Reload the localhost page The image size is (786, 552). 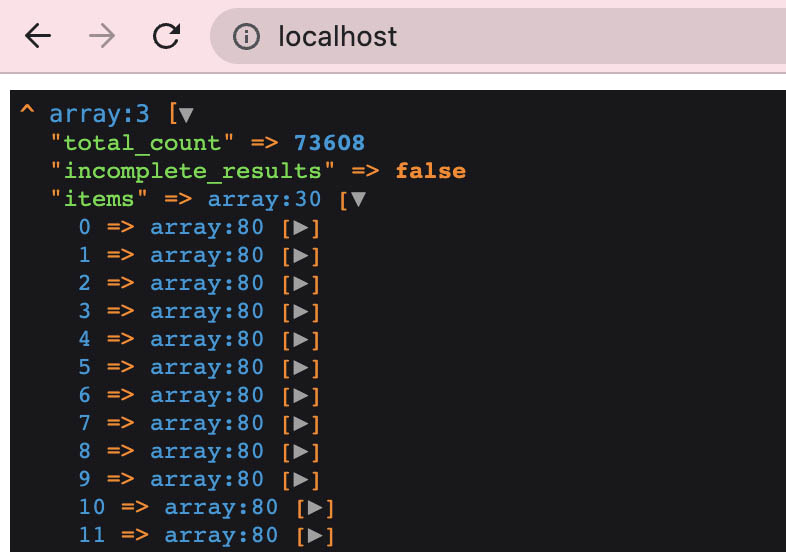point(166,36)
